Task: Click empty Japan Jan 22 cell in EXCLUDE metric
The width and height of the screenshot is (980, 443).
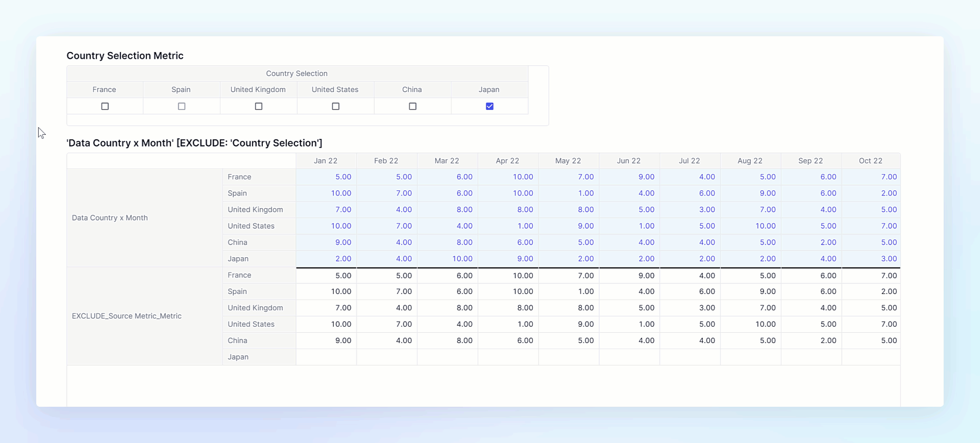Action: coord(326,357)
